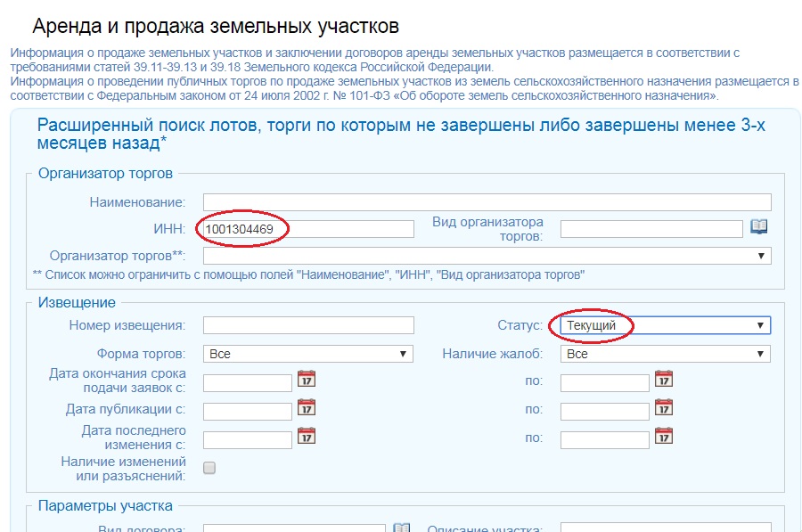This screenshot has height=532, width=802.
Task: Toggle 'Наличие изменений или разъяснений' checkbox
Action: click(209, 468)
